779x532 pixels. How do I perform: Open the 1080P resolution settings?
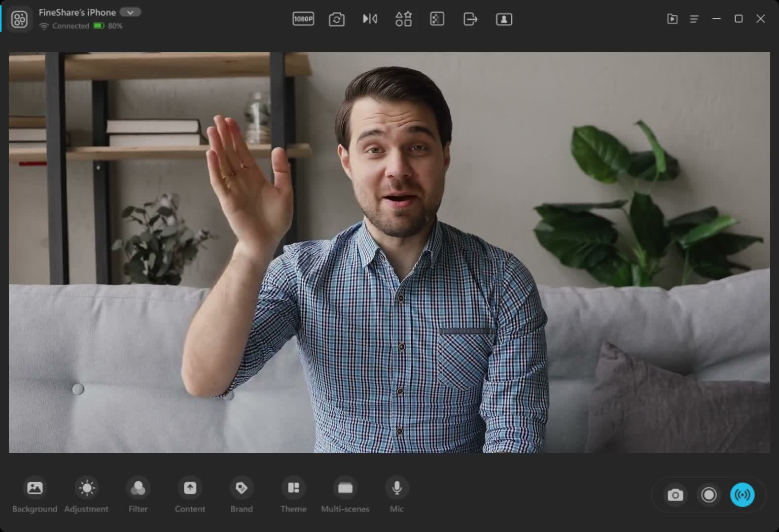click(303, 19)
